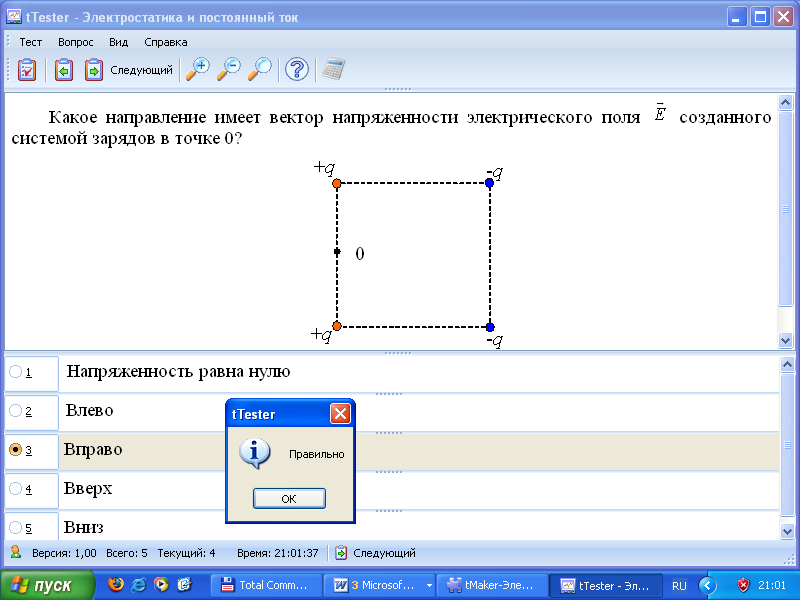The width and height of the screenshot is (800, 600).
Task: Launch Internet Explorer from quick launch
Action: point(138,585)
